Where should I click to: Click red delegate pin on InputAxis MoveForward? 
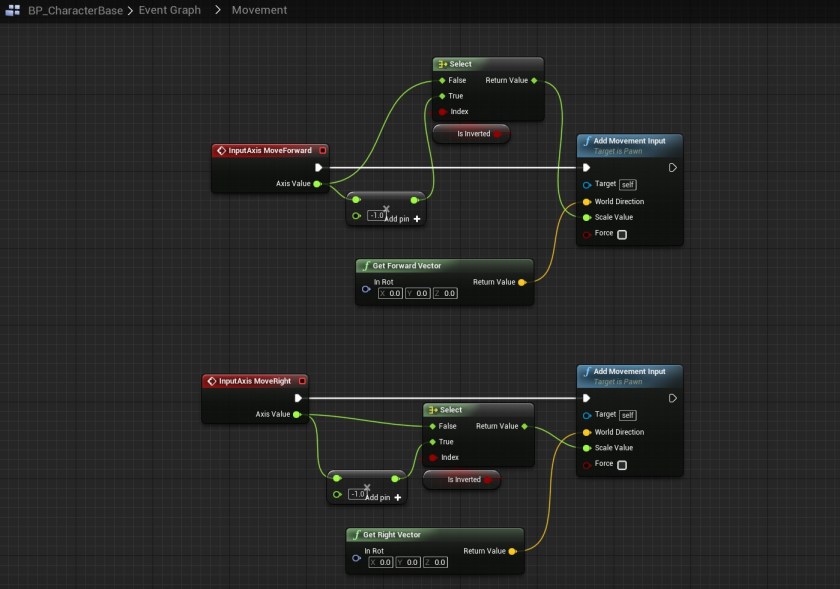322,150
